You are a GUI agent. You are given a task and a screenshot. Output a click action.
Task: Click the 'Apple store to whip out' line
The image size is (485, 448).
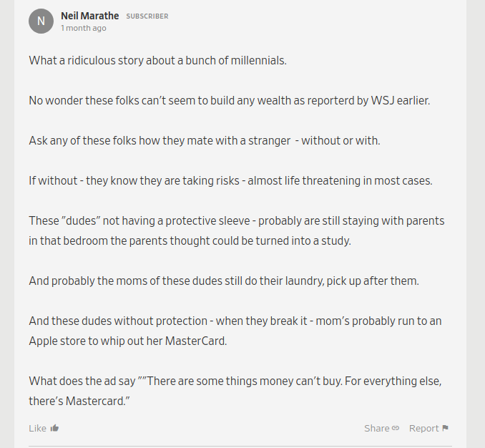pyautogui.click(x=128, y=341)
